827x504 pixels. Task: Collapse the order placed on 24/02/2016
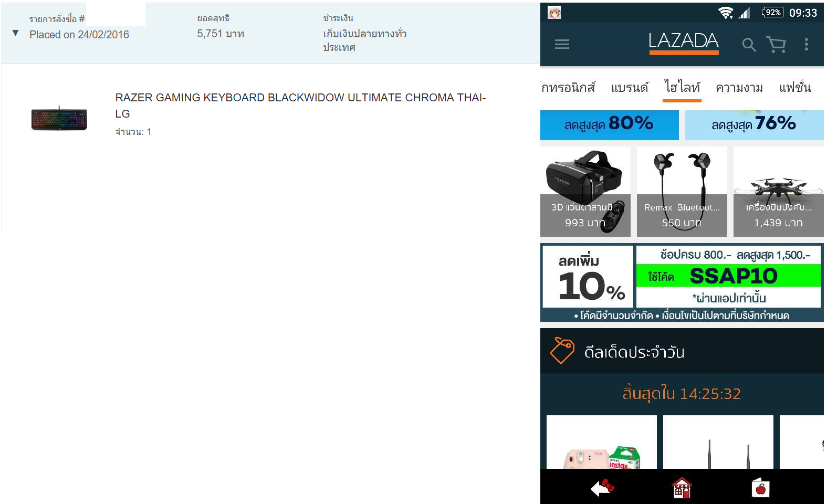[16, 33]
